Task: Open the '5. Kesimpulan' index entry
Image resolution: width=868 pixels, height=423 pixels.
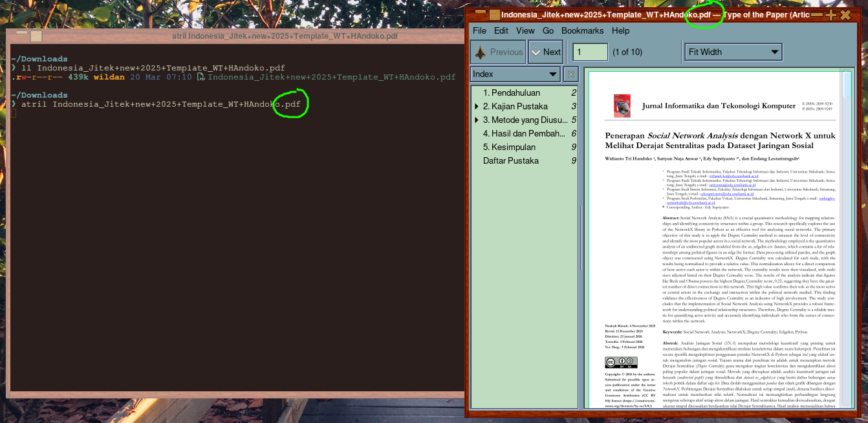Action: click(x=509, y=147)
